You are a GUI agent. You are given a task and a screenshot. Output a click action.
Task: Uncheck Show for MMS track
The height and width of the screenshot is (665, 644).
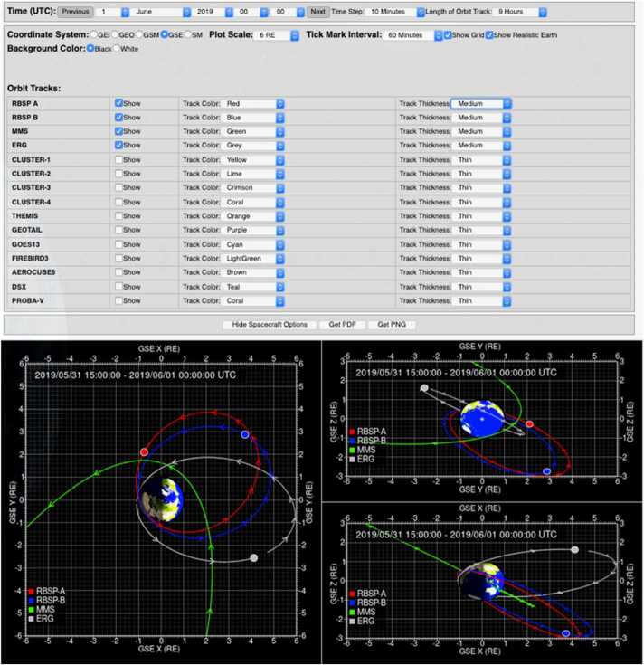click(x=119, y=131)
